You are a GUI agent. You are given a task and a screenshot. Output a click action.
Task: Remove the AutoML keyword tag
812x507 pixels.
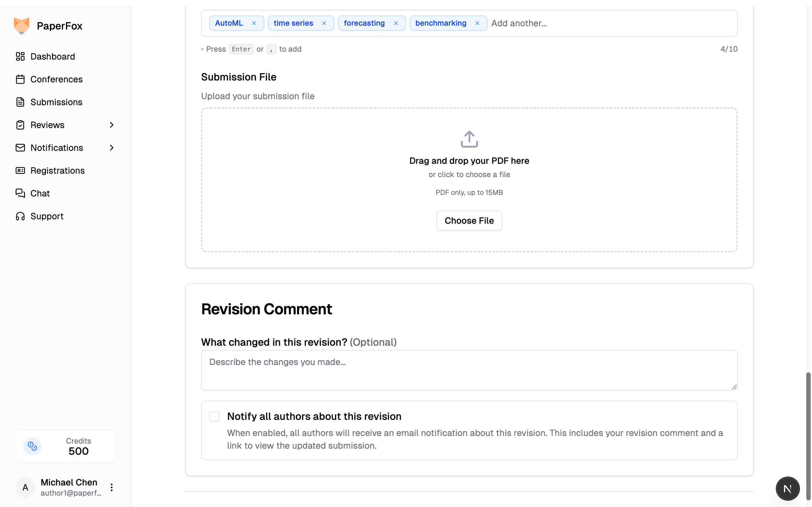(254, 23)
